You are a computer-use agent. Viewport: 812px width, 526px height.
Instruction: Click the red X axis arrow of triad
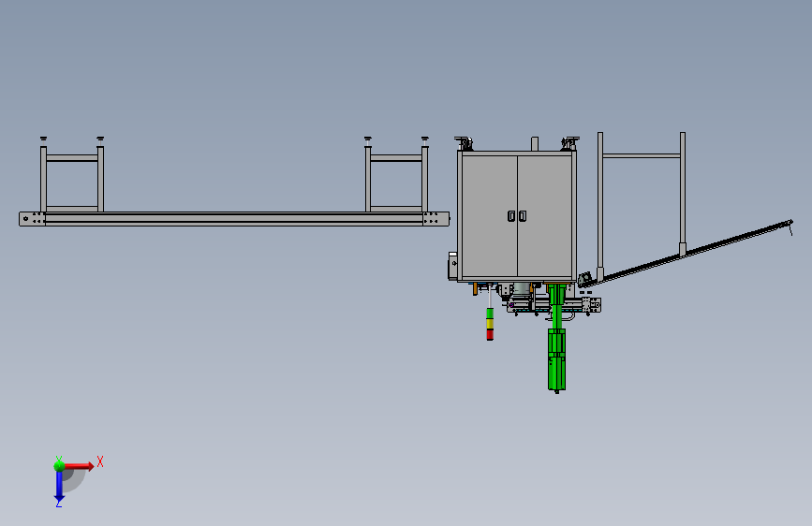(x=80, y=466)
